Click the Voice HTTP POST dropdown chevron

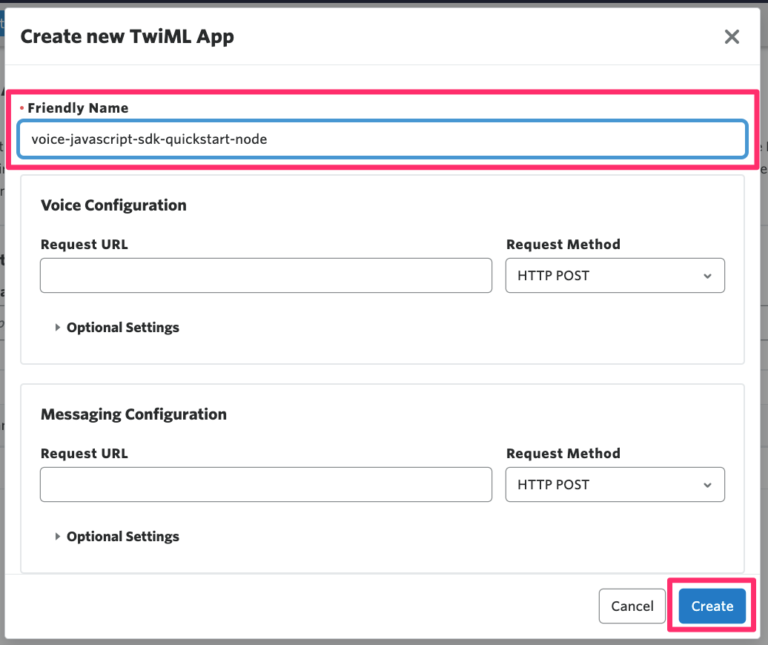707,276
